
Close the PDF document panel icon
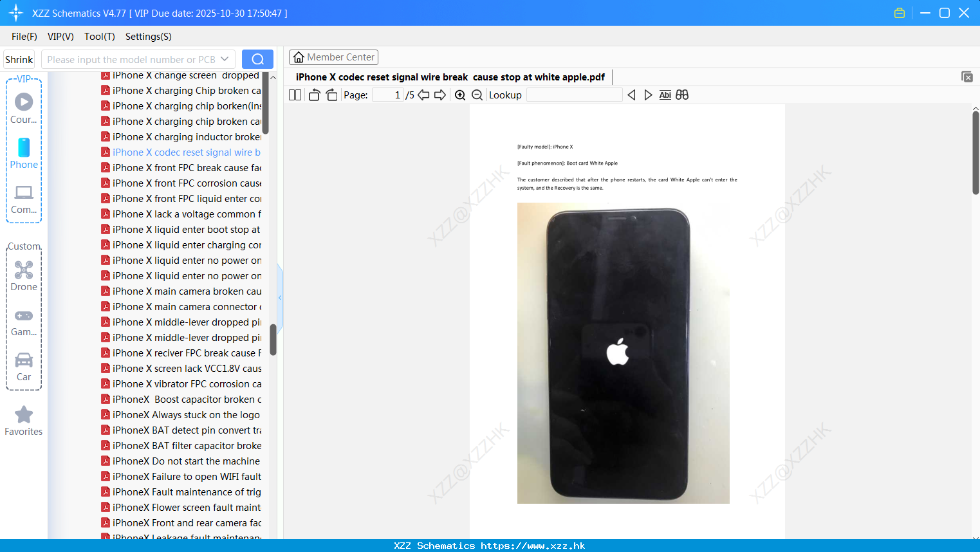pos(967,77)
